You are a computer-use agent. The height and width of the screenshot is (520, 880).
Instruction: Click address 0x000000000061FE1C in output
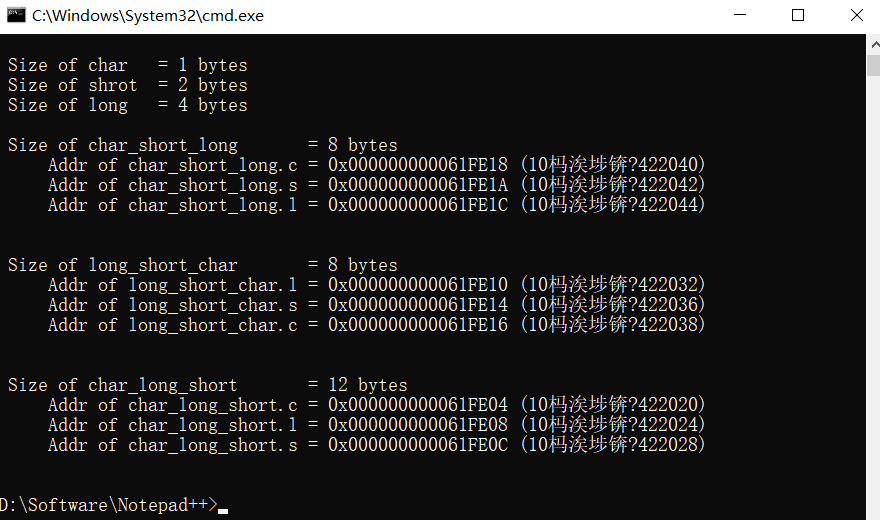pos(418,205)
